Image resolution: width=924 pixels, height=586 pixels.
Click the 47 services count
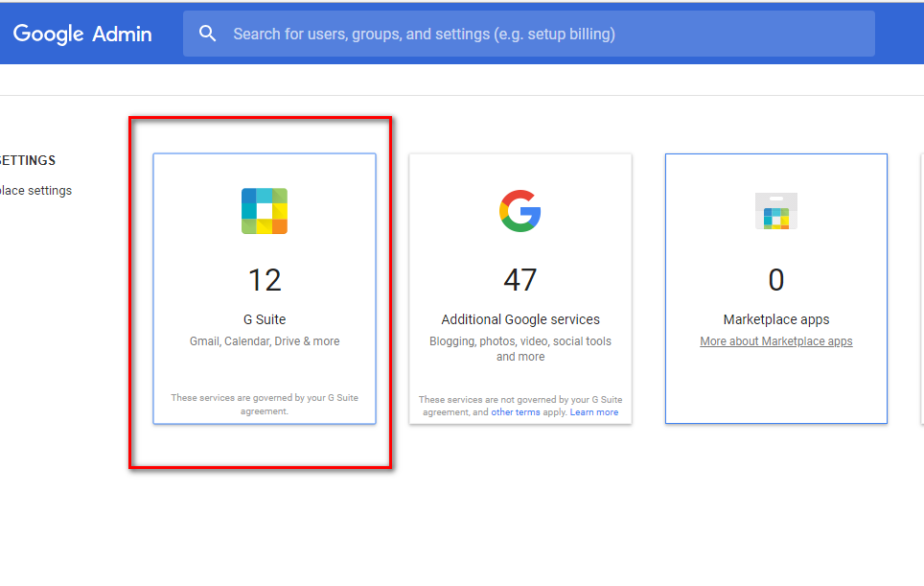(x=520, y=280)
